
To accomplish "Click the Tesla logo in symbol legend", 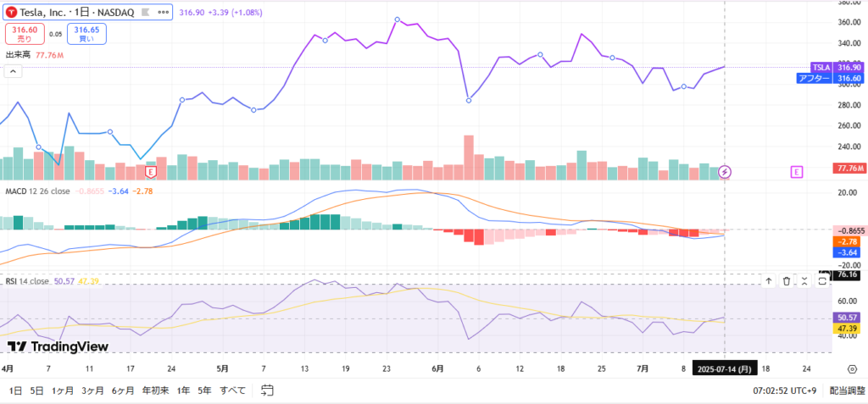I will click(x=11, y=13).
